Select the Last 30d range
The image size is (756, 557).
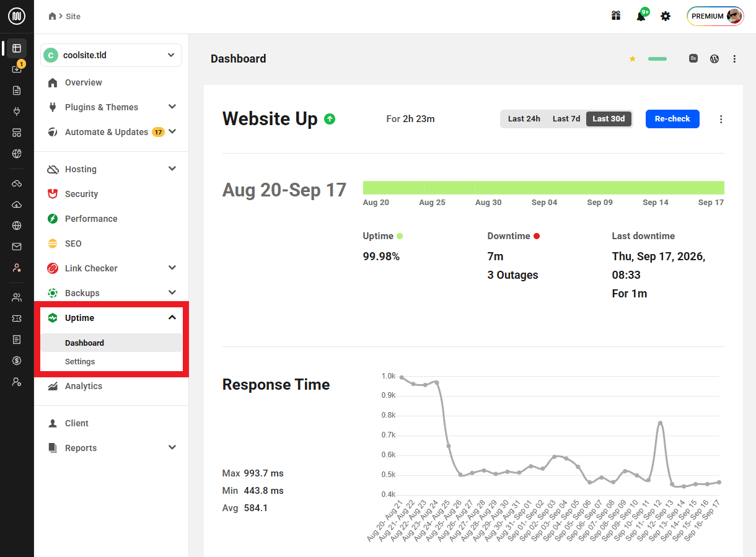609,119
